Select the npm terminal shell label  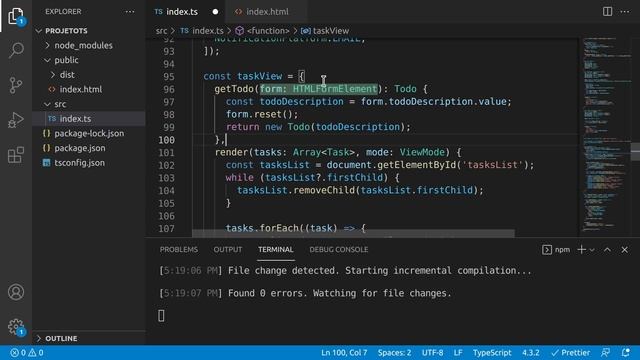[x=556, y=249]
